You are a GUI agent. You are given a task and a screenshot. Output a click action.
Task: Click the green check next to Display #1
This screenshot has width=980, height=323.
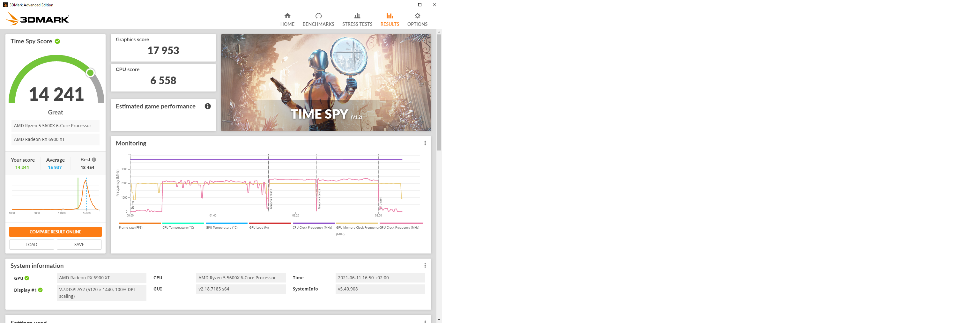tap(40, 290)
